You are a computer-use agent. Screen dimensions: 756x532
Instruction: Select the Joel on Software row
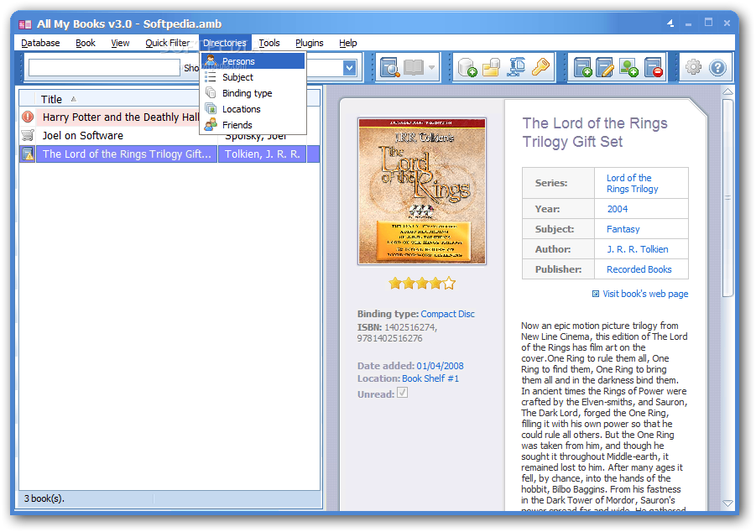point(169,136)
